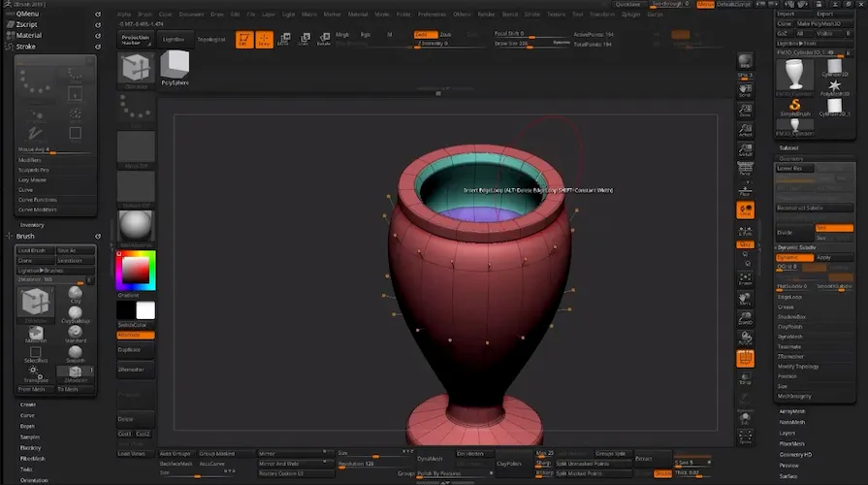Click the BPR render icon
This screenshot has width=868, height=485.
tap(745, 60)
